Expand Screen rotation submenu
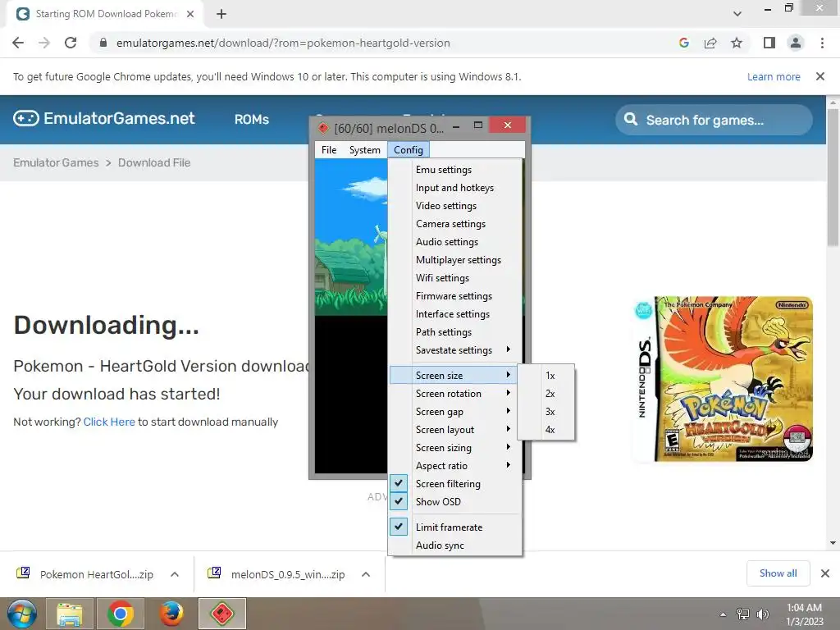Viewport: 840px width, 630px height. (454, 394)
